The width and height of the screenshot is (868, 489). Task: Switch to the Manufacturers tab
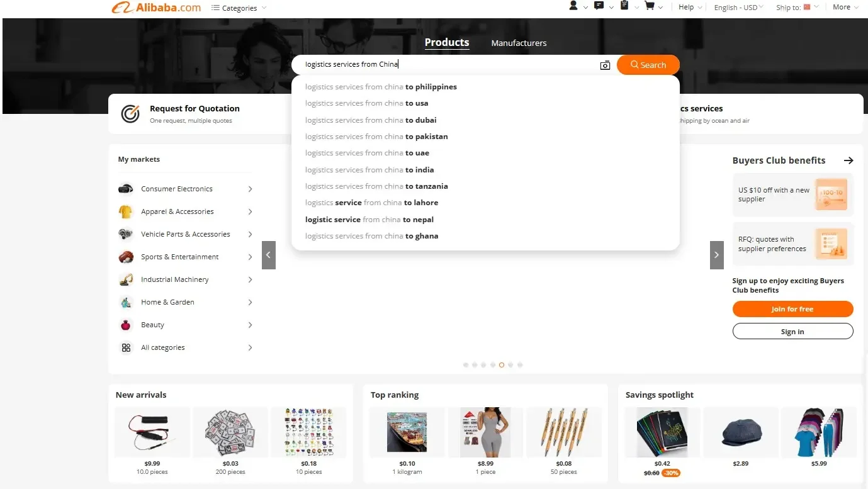click(x=519, y=43)
